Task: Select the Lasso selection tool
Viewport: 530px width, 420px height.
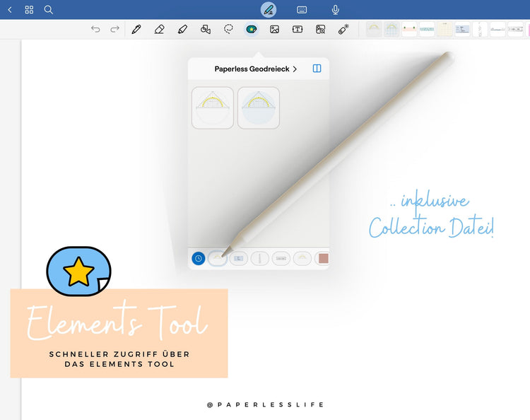Action: pos(228,30)
